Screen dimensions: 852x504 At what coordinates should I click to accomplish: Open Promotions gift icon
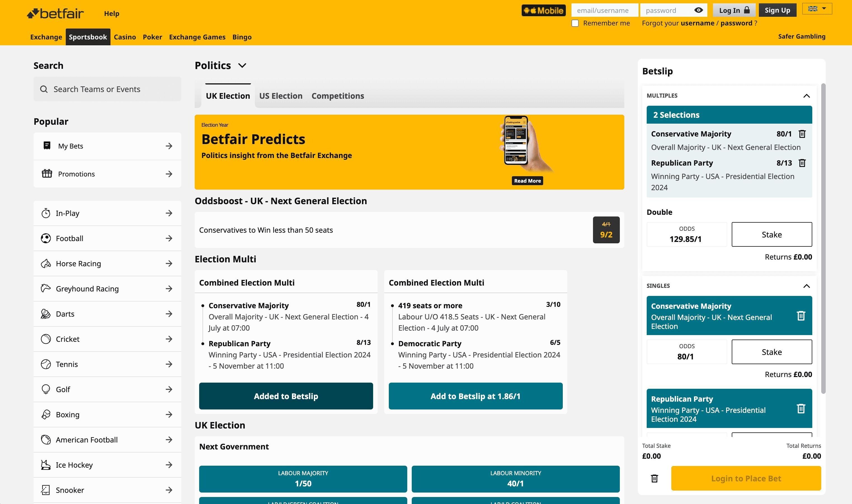click(x=47, y=173)
